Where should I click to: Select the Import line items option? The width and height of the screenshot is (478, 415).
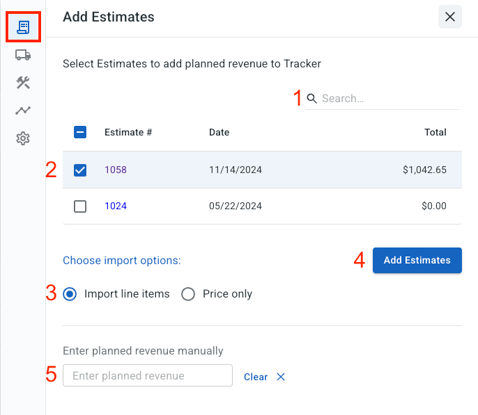(x=70, y=294)
